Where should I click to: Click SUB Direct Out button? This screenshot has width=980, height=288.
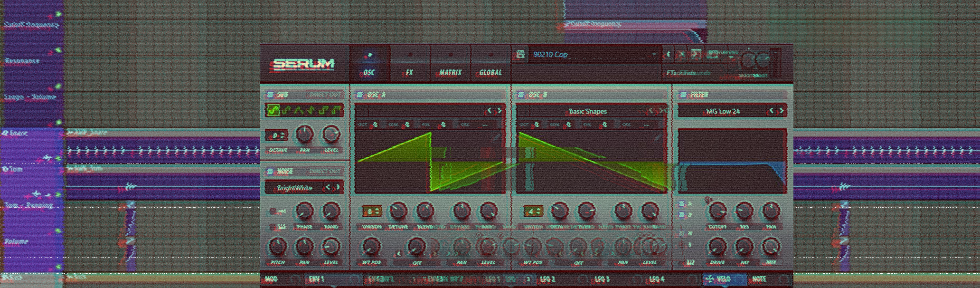tap(325, 95)
